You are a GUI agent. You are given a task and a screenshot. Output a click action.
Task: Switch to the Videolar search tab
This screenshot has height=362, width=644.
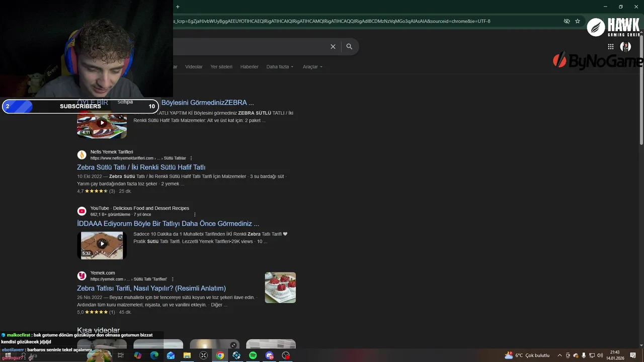point(194,66)
